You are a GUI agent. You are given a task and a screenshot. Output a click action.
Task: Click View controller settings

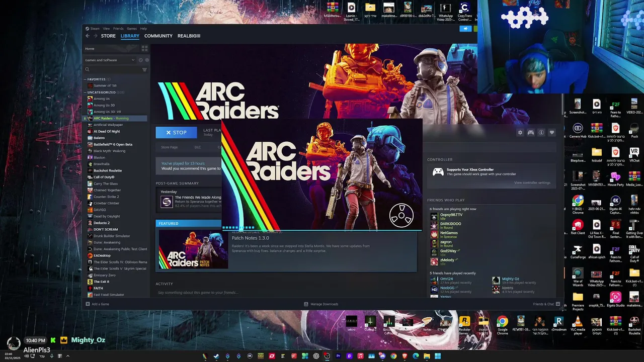pos(532,183)
